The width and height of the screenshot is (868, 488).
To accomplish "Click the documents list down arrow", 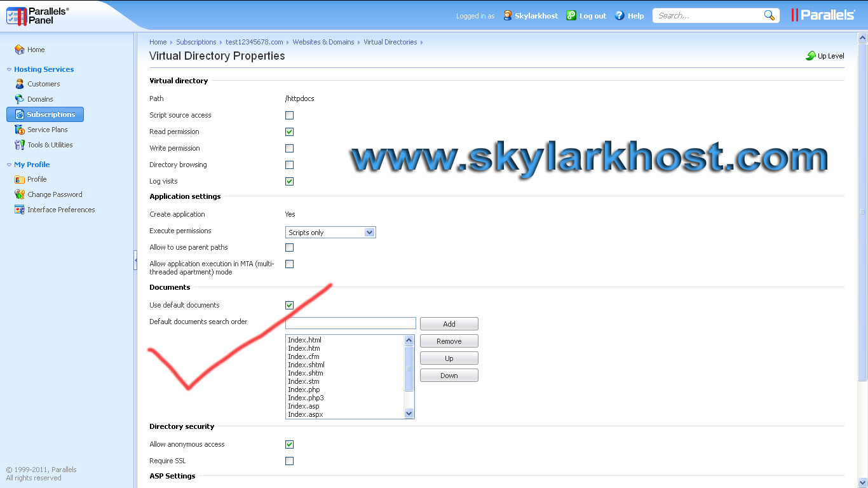I will (409, 414).
